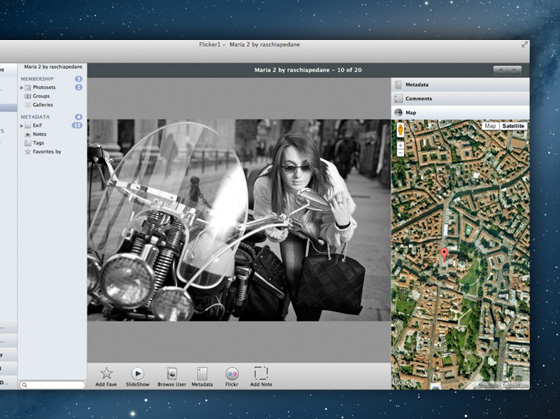
Task: Select Groups in the Membership section
Action: [41, 96]
